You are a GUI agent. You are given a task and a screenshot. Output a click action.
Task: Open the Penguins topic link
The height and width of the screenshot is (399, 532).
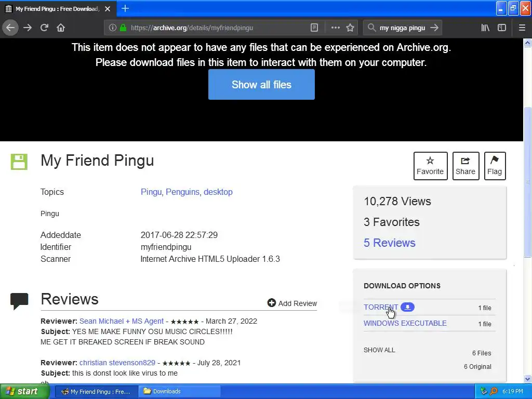coord(183,192)
